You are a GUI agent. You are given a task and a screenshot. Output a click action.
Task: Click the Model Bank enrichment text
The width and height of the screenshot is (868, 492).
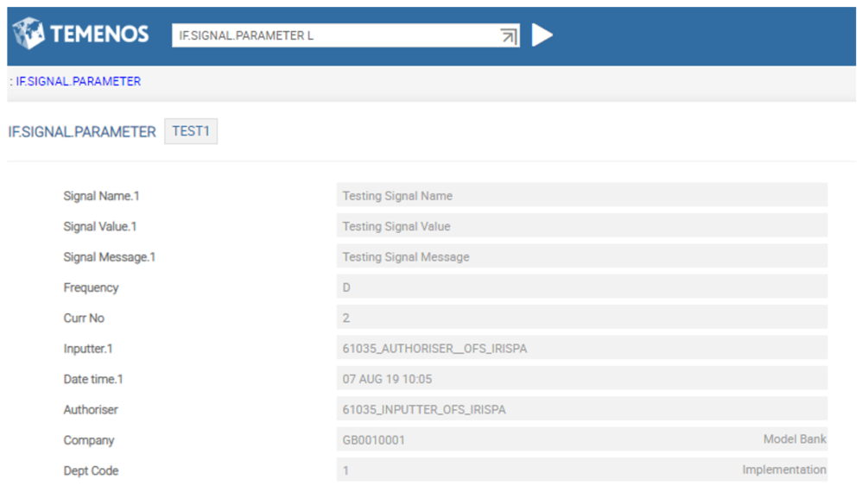(794, 439)
